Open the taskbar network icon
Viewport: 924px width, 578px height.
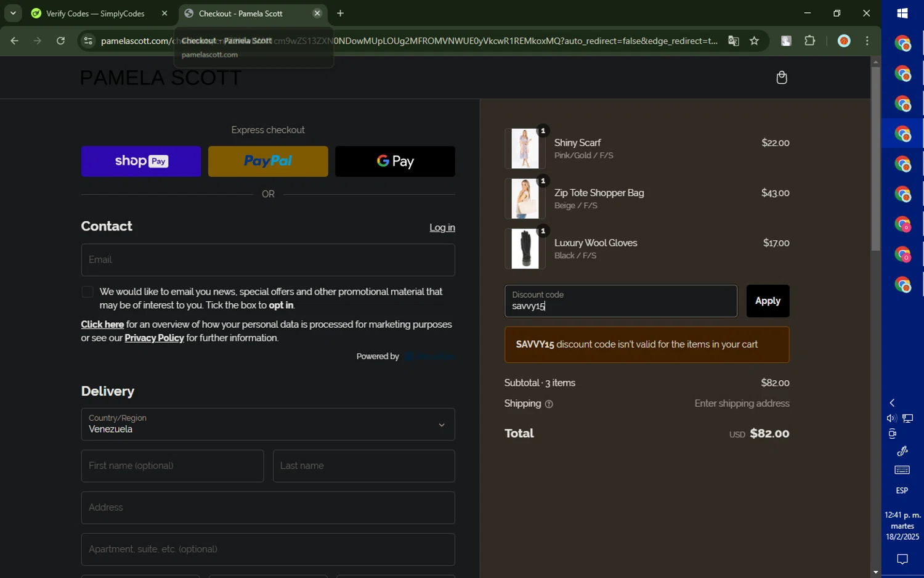908,418
